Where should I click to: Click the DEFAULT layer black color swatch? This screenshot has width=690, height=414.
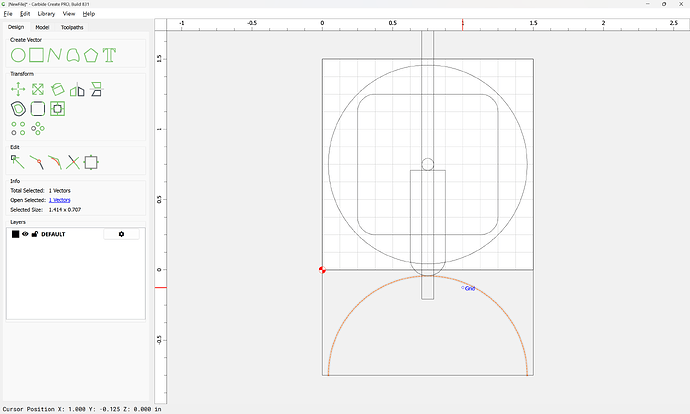tap(15, 234)
